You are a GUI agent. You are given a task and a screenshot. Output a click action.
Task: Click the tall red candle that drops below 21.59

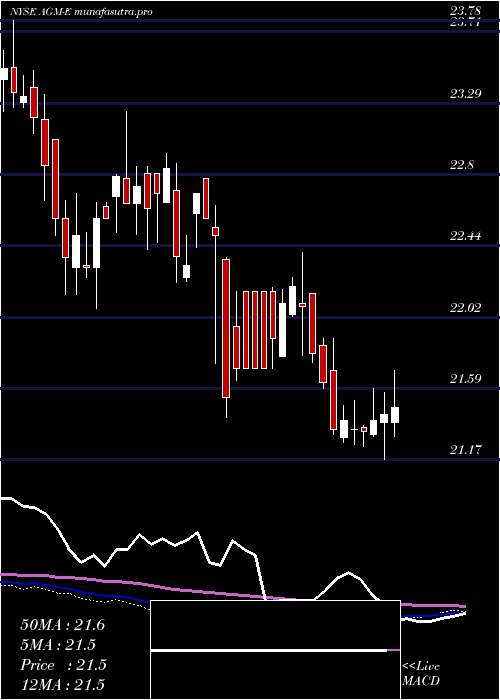[226, 328]
